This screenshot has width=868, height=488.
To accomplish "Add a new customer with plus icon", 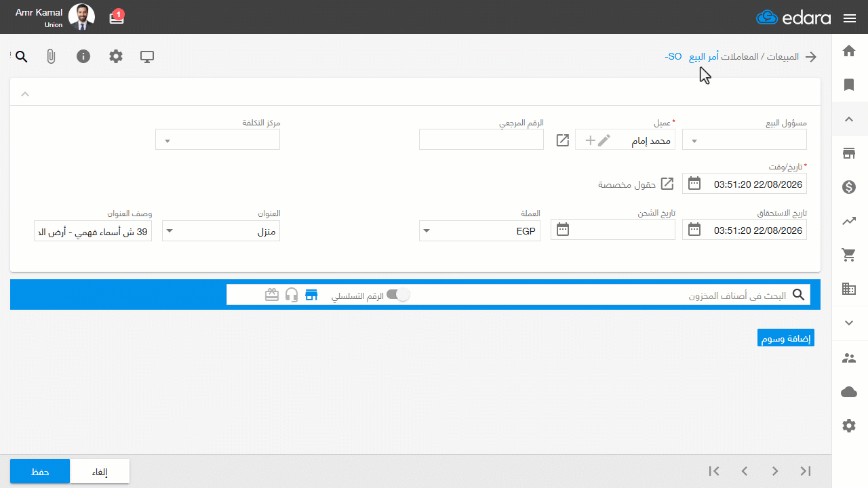I will (590, 140).
